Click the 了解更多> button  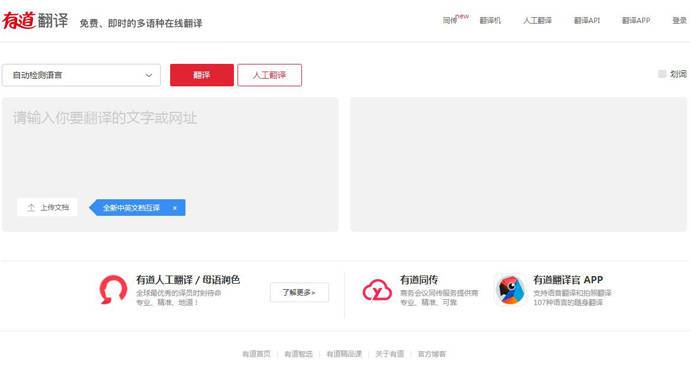tap(299, 292)
